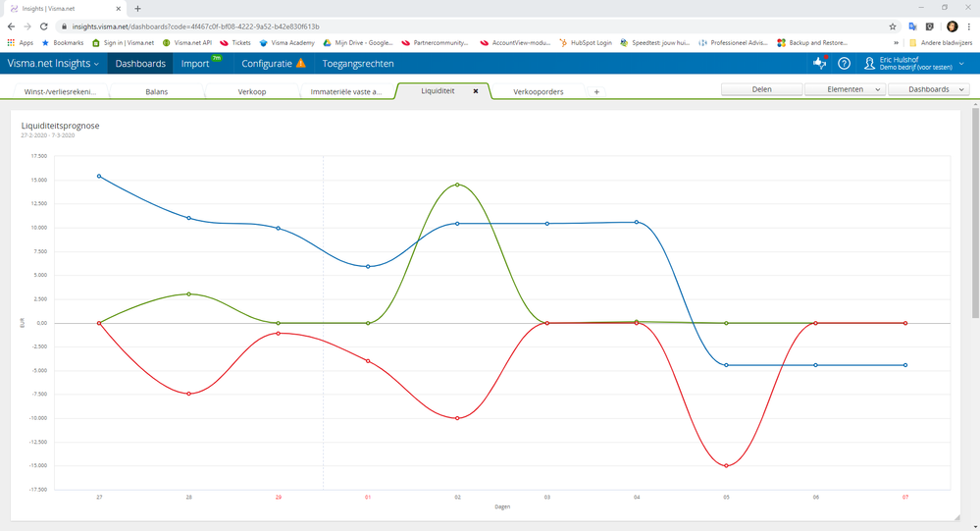Open Configuratie with the warning icon
The image size is (980, 531).
(274, 63)
